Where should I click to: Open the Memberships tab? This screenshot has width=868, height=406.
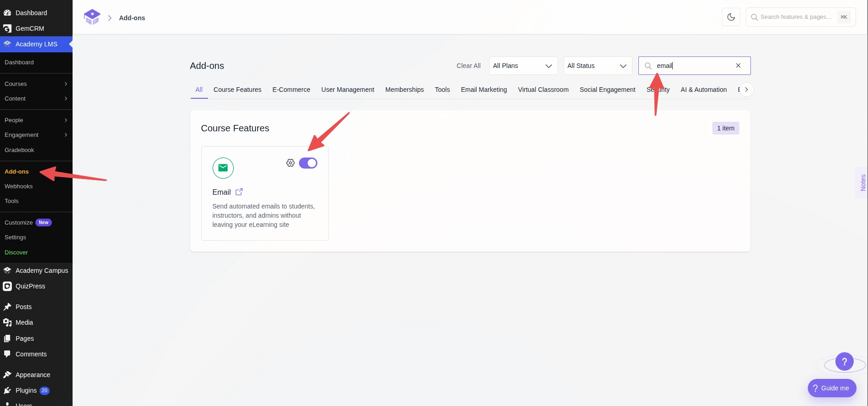pyautogui.click(x=405, y=90)
